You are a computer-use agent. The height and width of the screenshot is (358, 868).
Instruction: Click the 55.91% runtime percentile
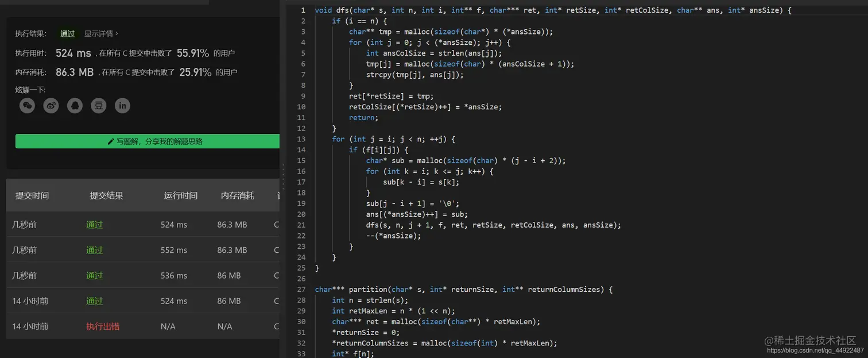tap(193, 53)
